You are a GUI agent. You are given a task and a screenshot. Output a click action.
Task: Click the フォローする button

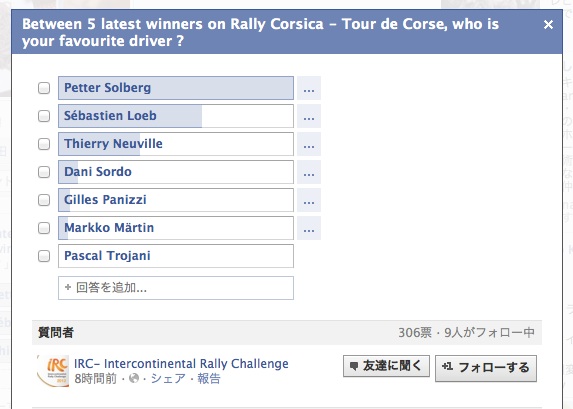pyautogui.click(x=486, y=368)
